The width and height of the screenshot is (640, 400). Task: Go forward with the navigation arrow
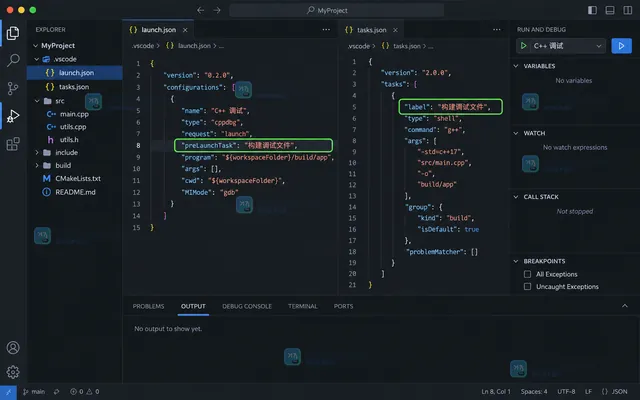217,10
